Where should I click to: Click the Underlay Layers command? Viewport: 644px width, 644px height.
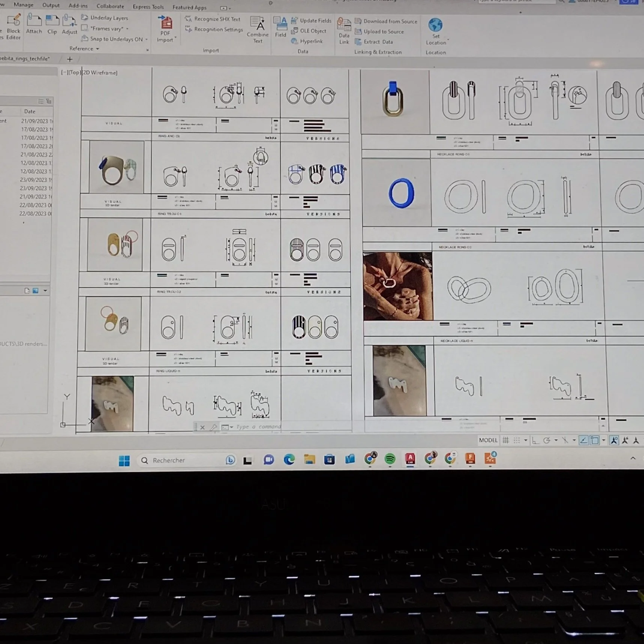[105, 18]
